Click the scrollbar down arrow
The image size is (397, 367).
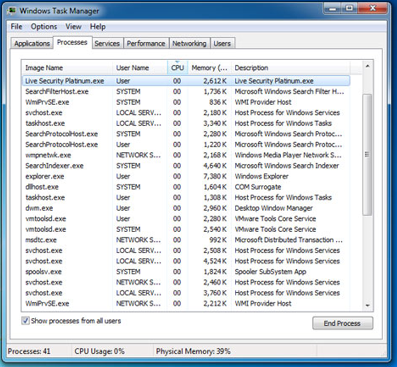(367, 305)
